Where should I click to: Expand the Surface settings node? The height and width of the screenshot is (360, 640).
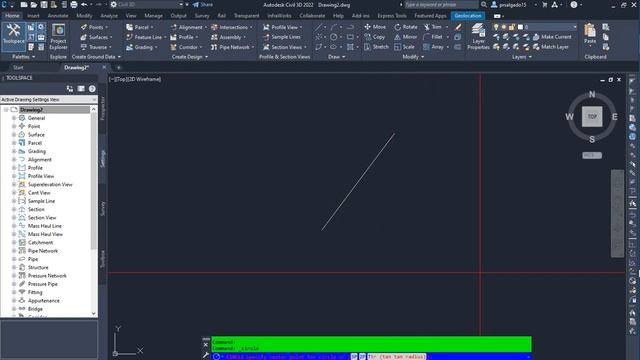14,135
